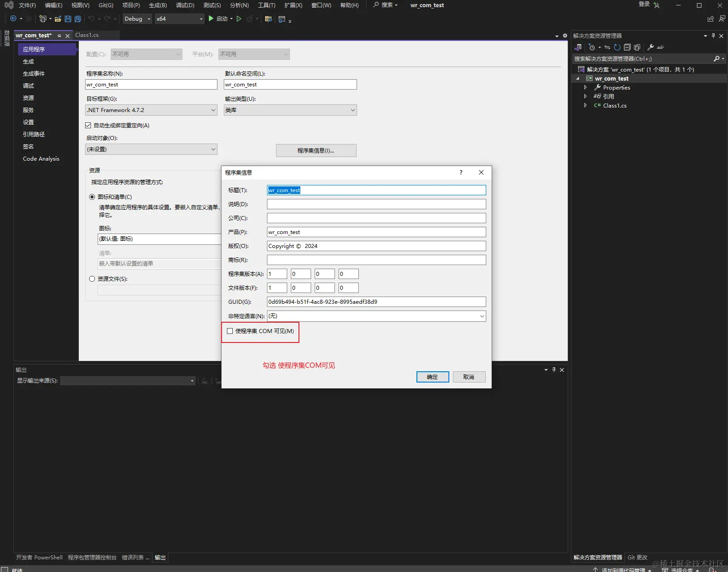The image size is (728, 572).
Task: Toggle auto-generate binding redirects checkbox
Action: (88, 125)
